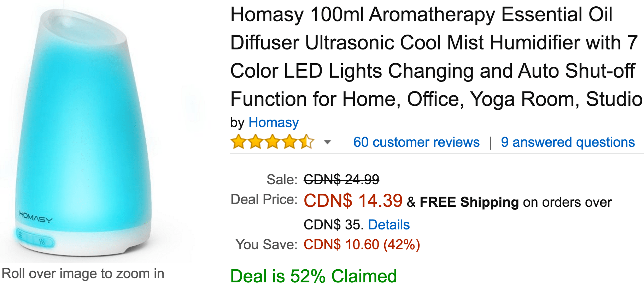Open the 60 customer reviews link
The height and width of the screenshot is (288, 644).
tap(416, 142)
